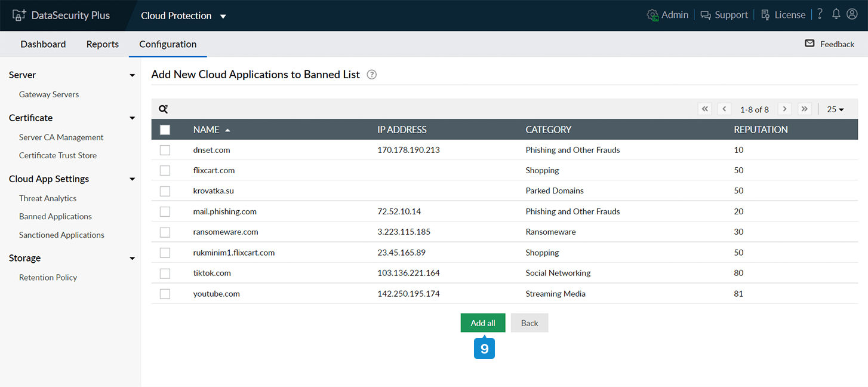Open Certificate Trust Store

click(58, 155)
